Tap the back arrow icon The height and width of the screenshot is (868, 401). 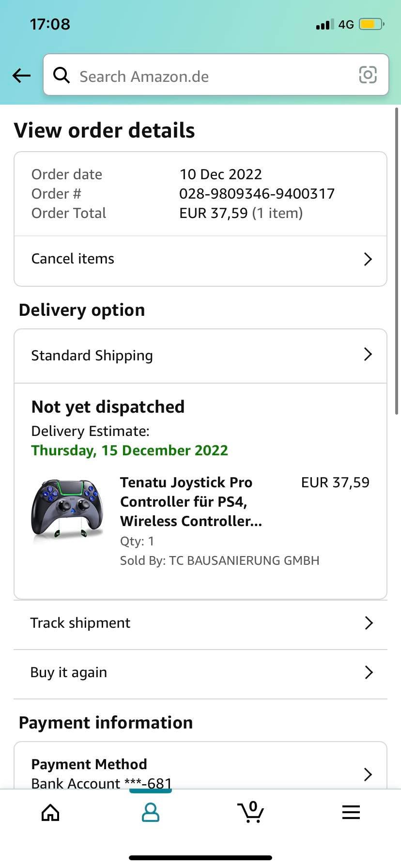point(21,76)
